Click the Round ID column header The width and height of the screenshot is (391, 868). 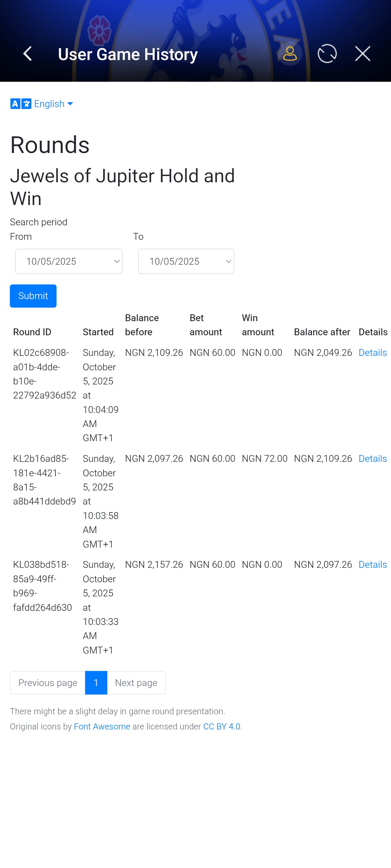tap(32, 332)
